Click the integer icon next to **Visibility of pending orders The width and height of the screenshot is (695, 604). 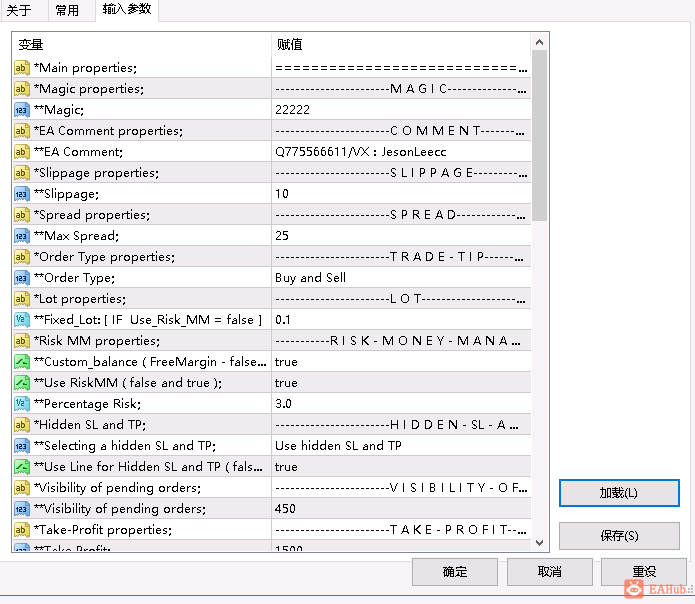pos(21,509)
